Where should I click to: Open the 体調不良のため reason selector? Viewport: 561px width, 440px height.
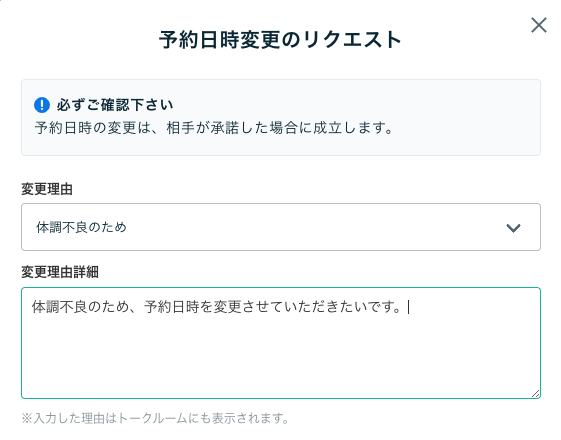(281, 227)
